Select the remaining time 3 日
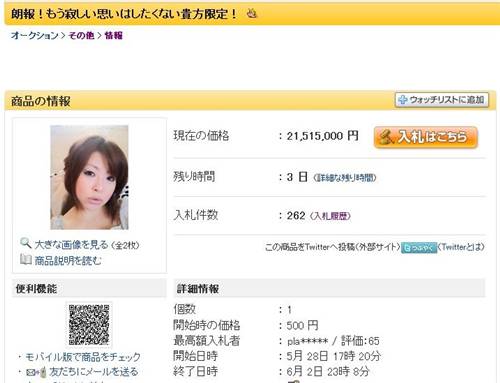 297,177
